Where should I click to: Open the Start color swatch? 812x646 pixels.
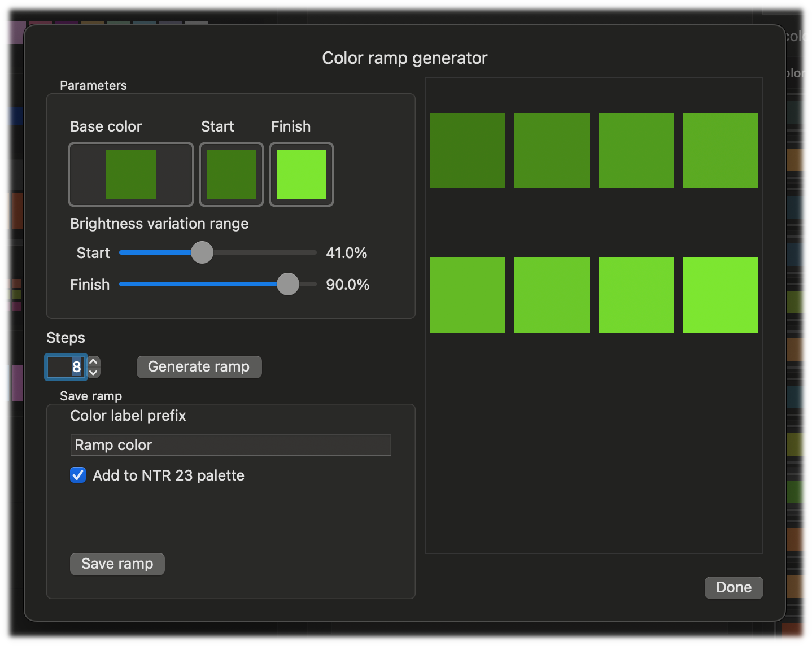[x=232, y=174]
